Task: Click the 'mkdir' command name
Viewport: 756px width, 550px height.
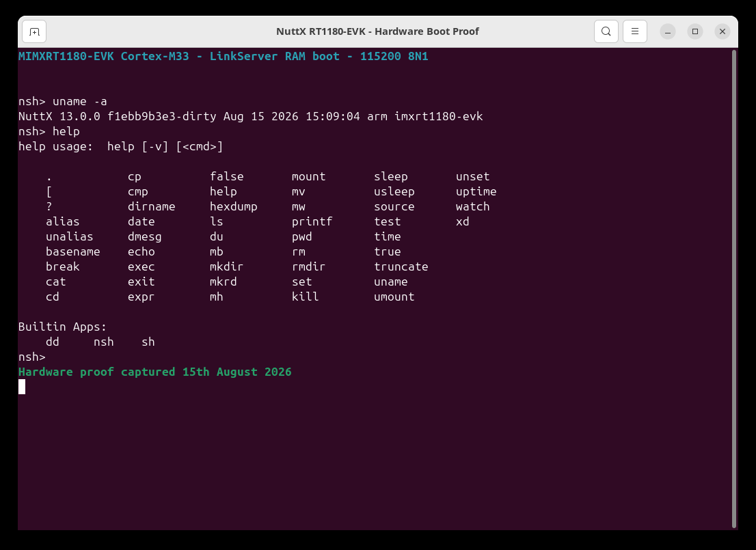Action: [x=227, y=266]
